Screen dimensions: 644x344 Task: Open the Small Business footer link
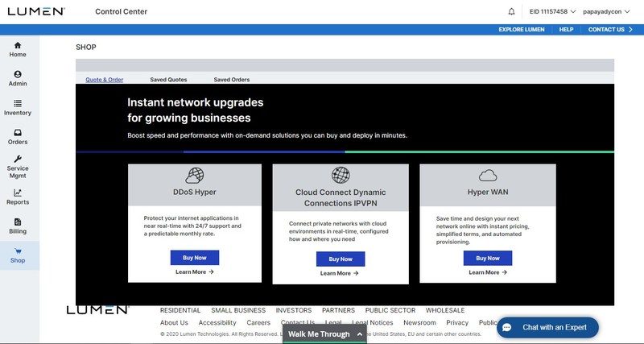coord(238,310)
